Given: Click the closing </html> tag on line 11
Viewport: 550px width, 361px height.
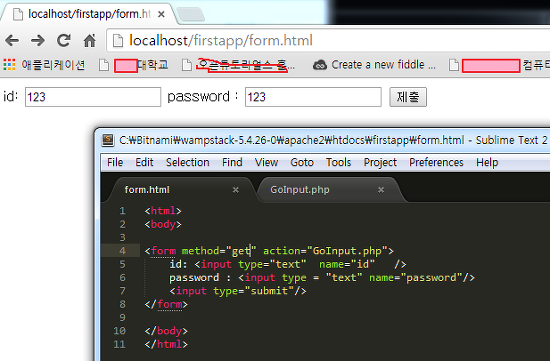Looking at the screenshot, I should click(x=166, y=344).
